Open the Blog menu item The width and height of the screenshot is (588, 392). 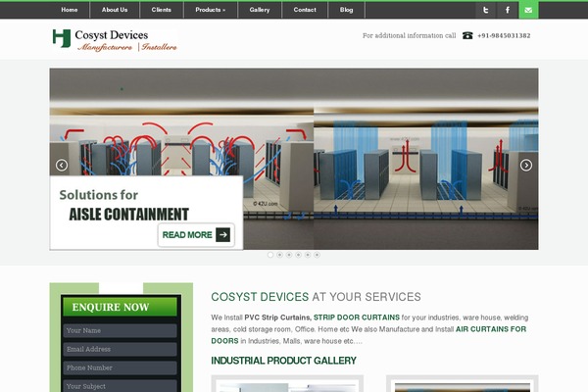point(347,10)
